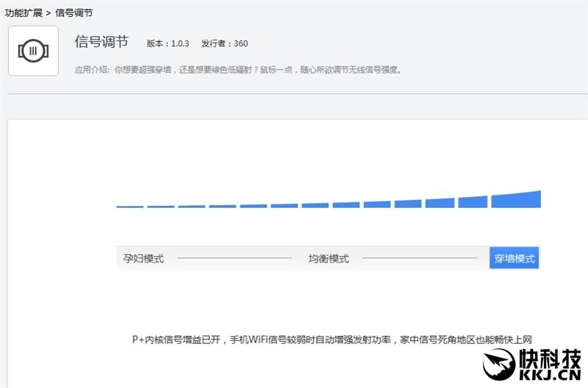The height and width of the screenshot is (388, 588).
Task: Go back to 功能扩展 breadcrumb
Action: click(x=24, y=12)
